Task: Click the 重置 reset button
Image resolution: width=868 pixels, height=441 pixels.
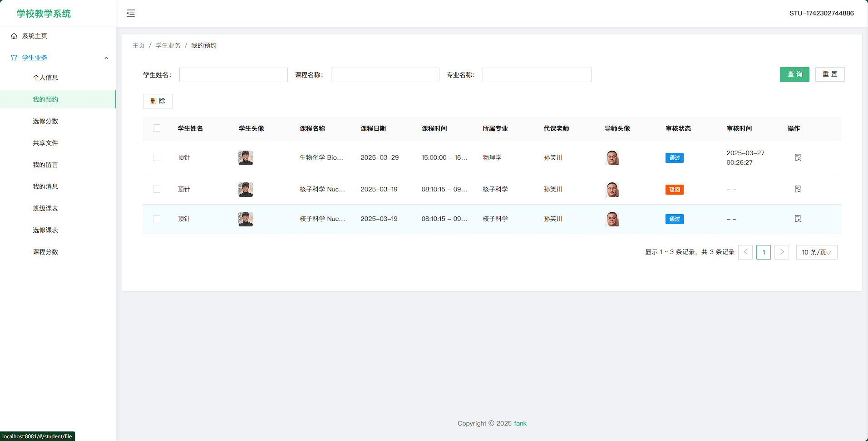Action: tap(829, 74)
